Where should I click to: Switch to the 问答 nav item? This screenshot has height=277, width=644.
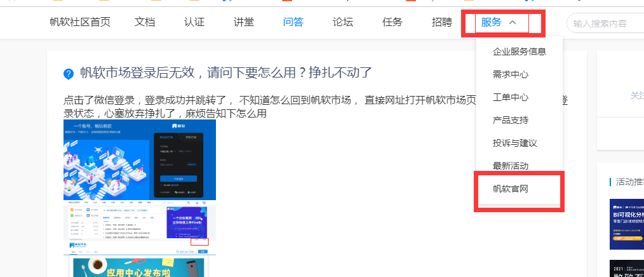click(293, 22)
